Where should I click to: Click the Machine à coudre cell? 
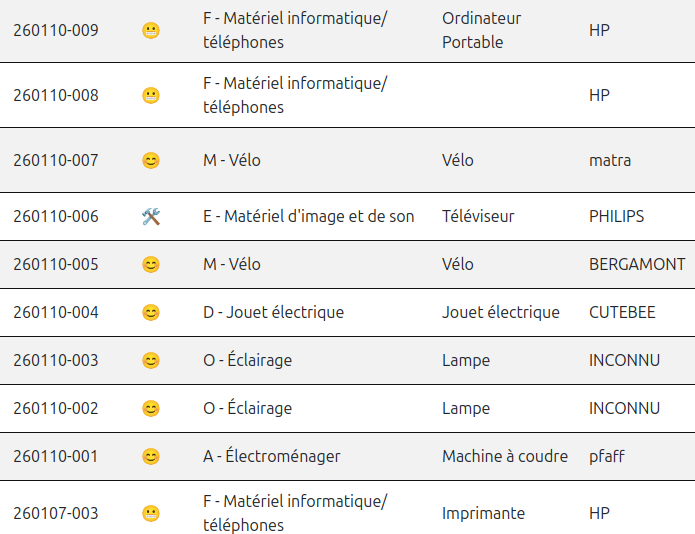pos(505,456)
